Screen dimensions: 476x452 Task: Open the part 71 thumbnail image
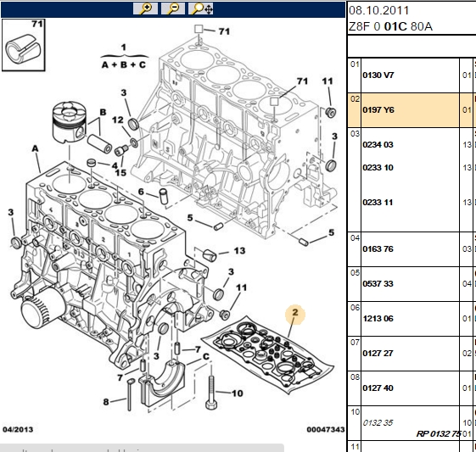pos(24,45)
